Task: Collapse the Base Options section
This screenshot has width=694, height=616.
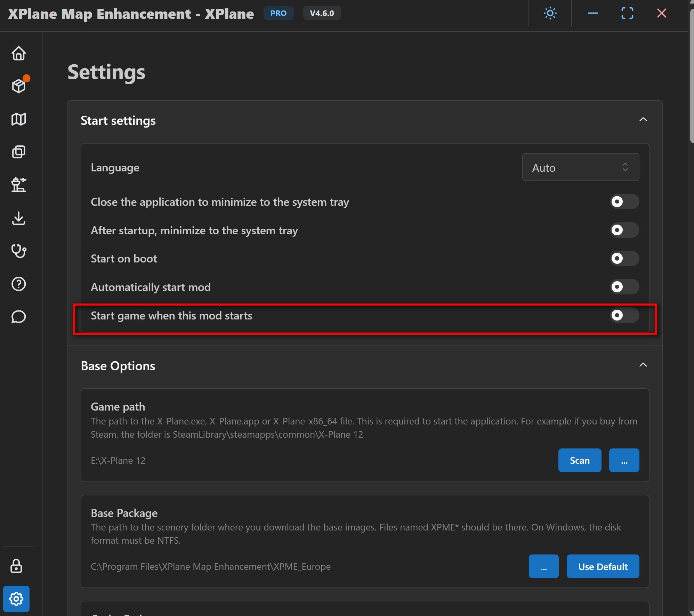Action: pyautogui.click(x=643, y=365)
